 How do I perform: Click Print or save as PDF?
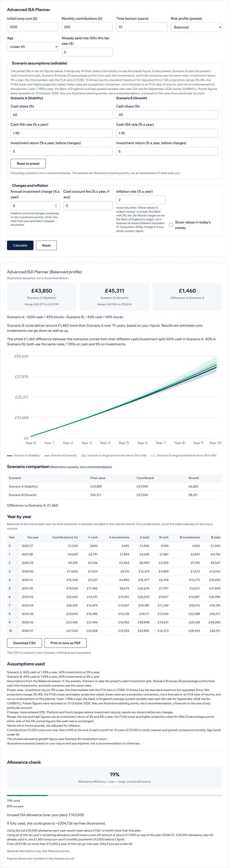[65, 643]
